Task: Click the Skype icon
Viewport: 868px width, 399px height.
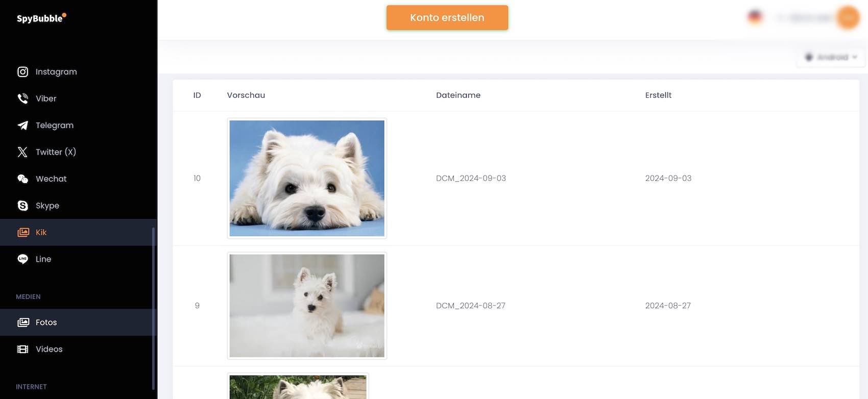Action: coord(23,206)
